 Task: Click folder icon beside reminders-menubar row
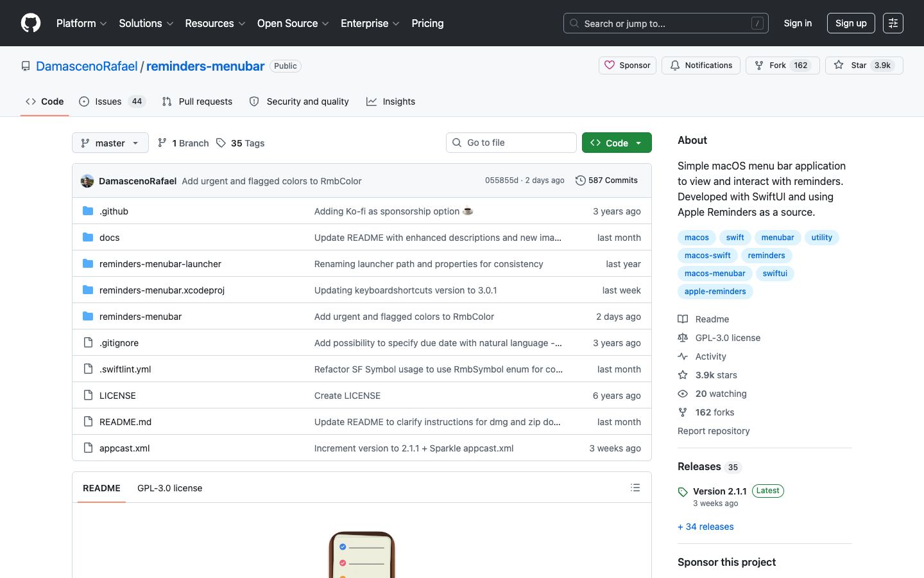click(88, 316)
